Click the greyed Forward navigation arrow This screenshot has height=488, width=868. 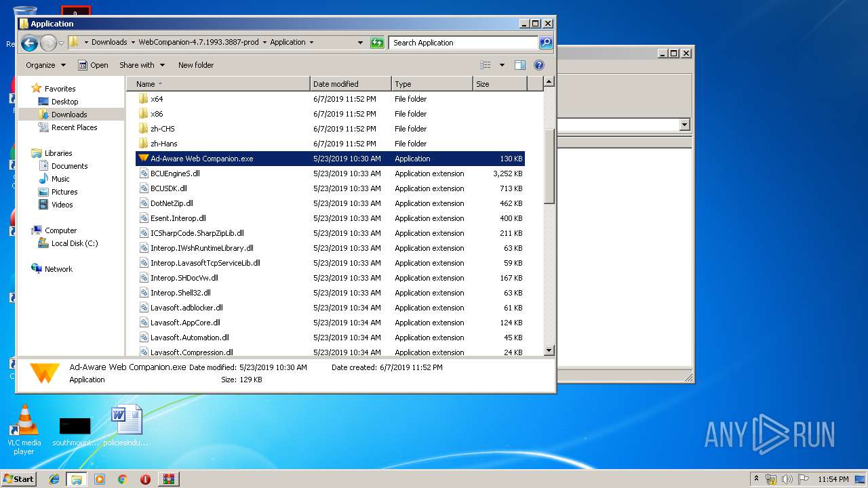pos(48,43)
